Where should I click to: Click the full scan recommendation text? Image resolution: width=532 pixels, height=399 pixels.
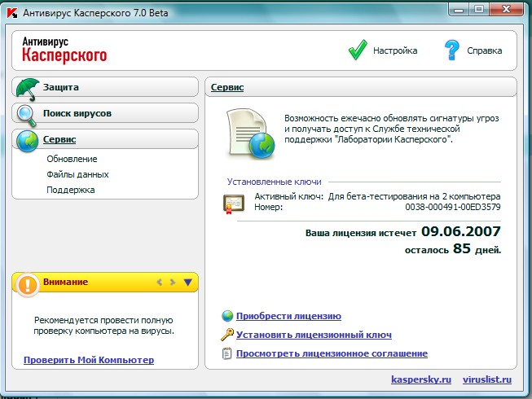coord(103,326)
